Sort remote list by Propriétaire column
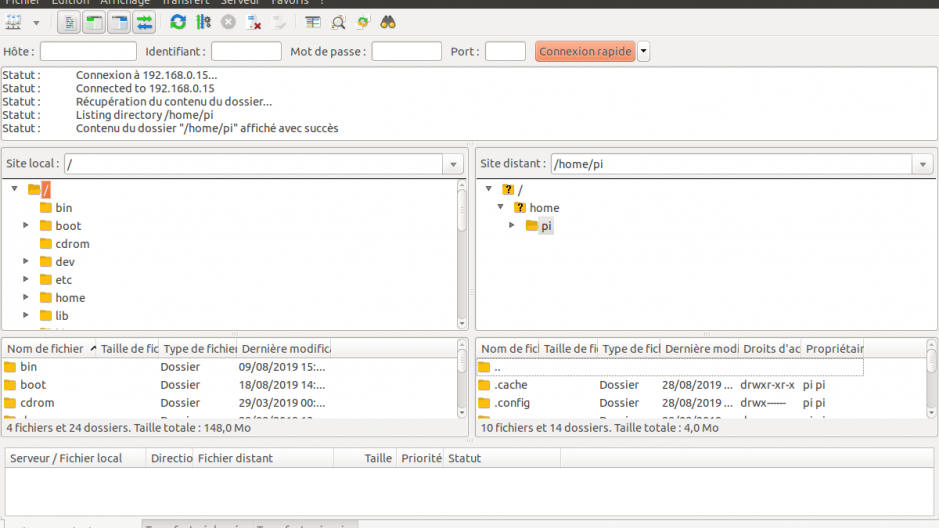The width and height of the screenshot is (939, 528). coord(833,348)
